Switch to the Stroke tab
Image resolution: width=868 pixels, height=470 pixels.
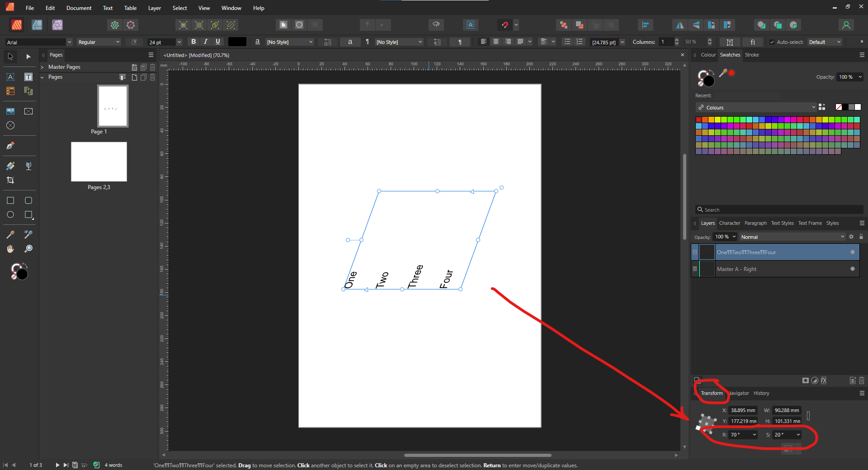click(752, 55)
